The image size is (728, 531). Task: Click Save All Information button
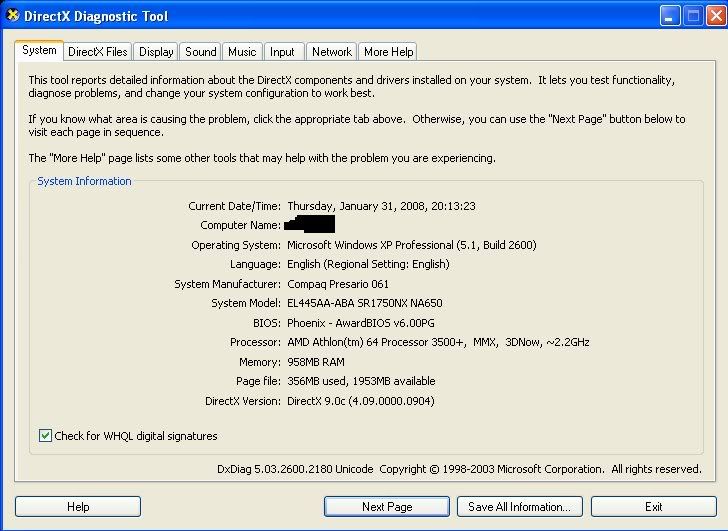520,506
